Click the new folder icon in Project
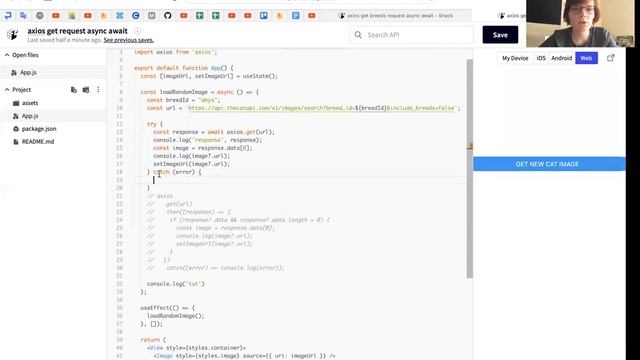The width and height of the screenshot is (640, 360). click(86, 90)
